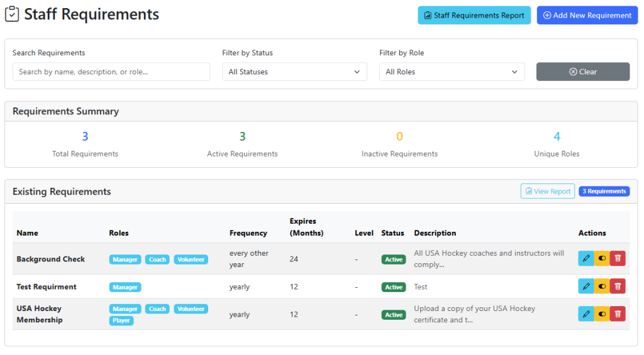Toggle active status for USA Hockey Membership
The height and width of the screenshot is (355, 644).
pyautogui.click(x=602, y=314)
